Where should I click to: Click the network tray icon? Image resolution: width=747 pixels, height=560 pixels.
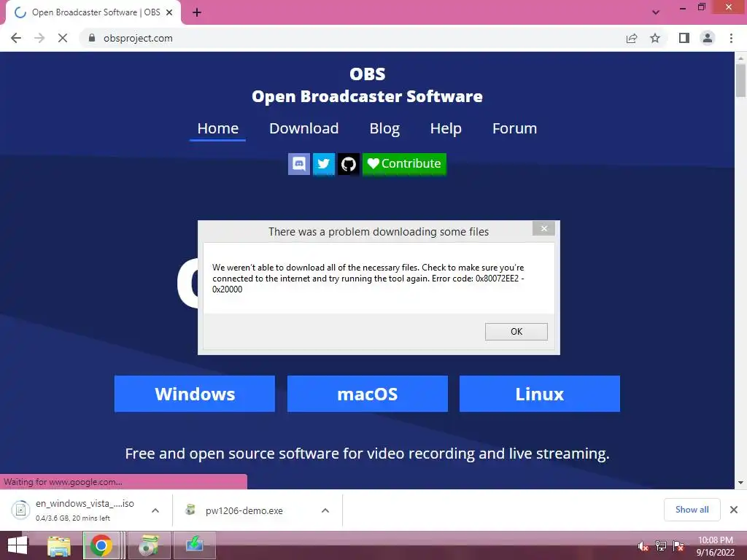[661, 546]
